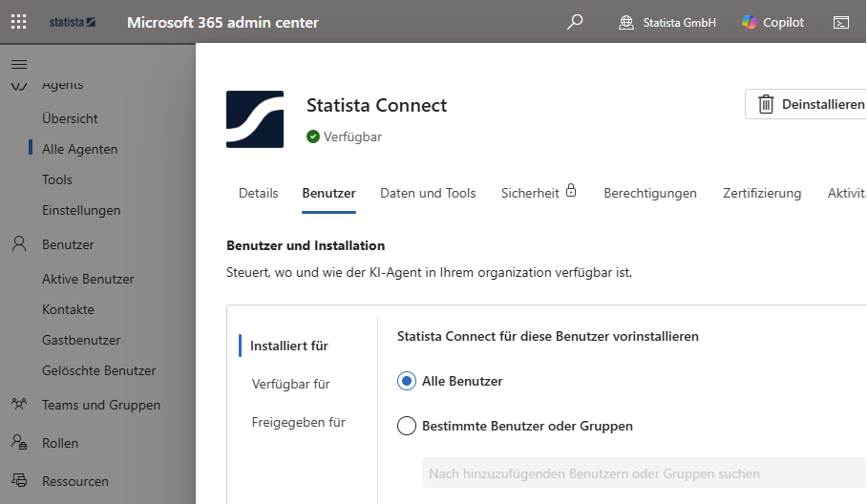Open Kontakte in the sidebar
This screenshot has height=504, width=867.
(x=68, y=309)
